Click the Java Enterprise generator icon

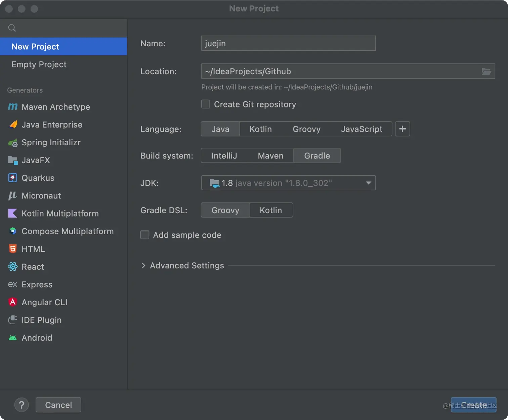[13, 125]
